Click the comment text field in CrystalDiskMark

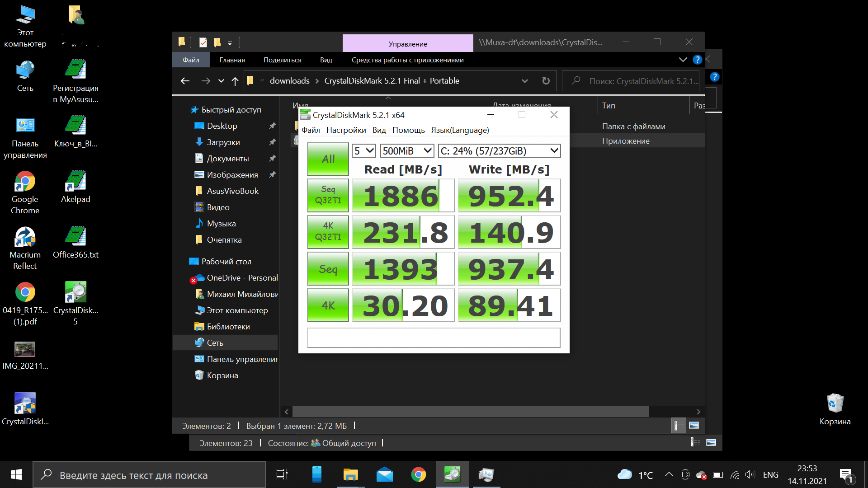(x=434, y=338)
